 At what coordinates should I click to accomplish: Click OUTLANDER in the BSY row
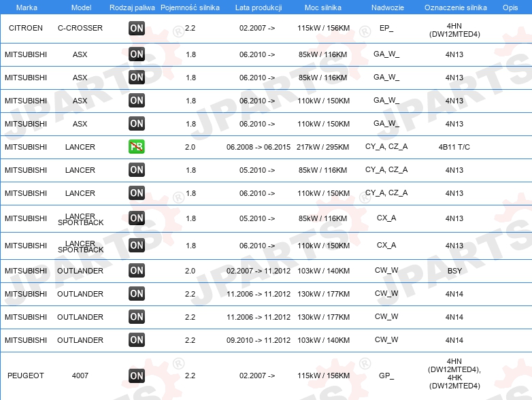pyautogui.click(x=80, y=271)
